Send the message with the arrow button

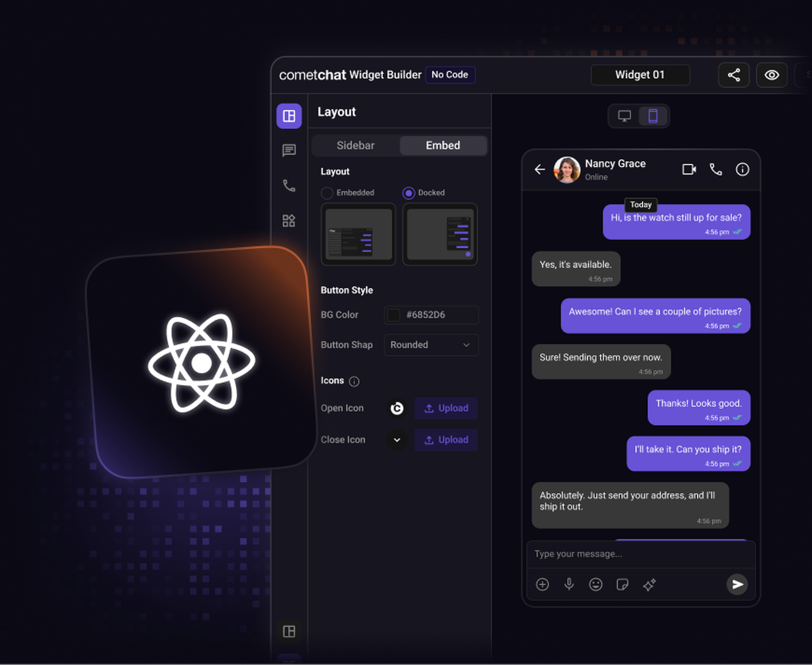tap(737, 584)
